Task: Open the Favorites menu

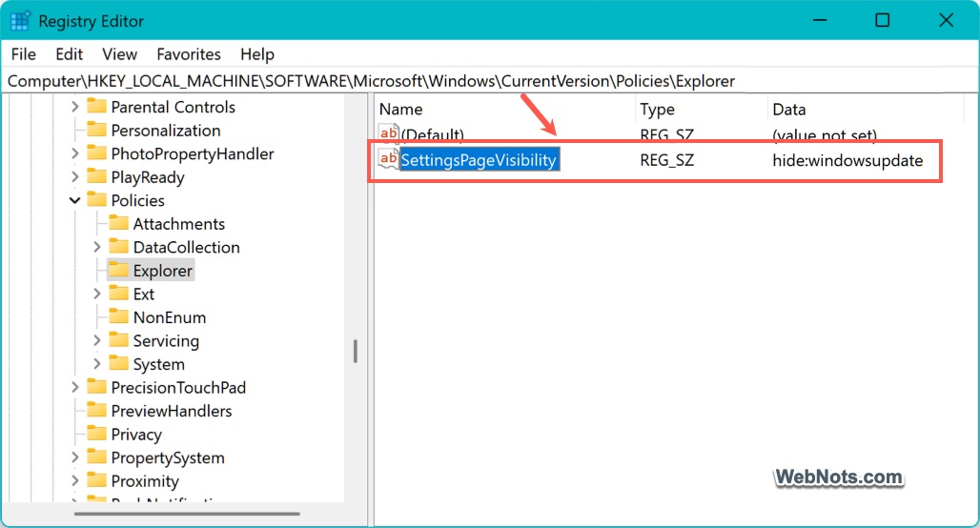Action: [189, 54]
